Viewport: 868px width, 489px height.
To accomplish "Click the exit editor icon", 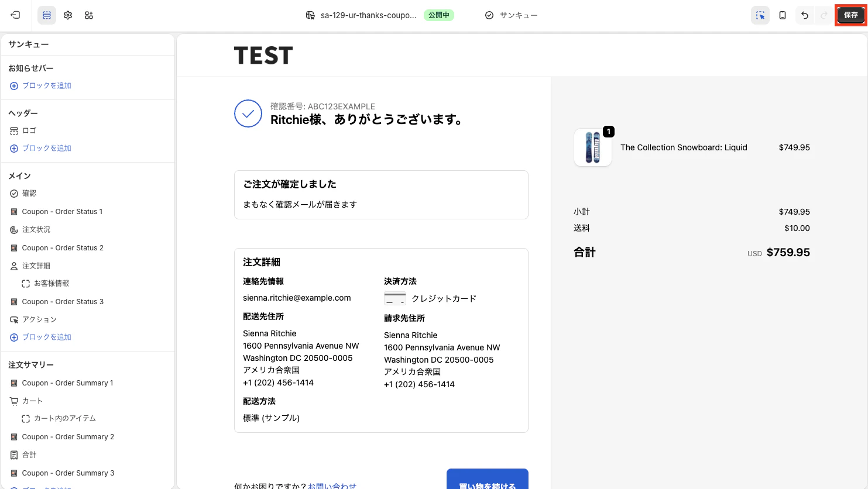I will tap(16, 15).
